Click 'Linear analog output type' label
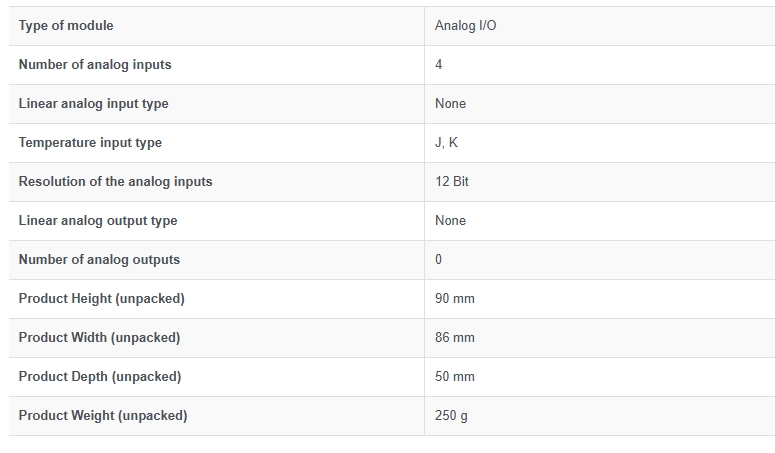The image size is (775, 453). [x=98, y=221]
